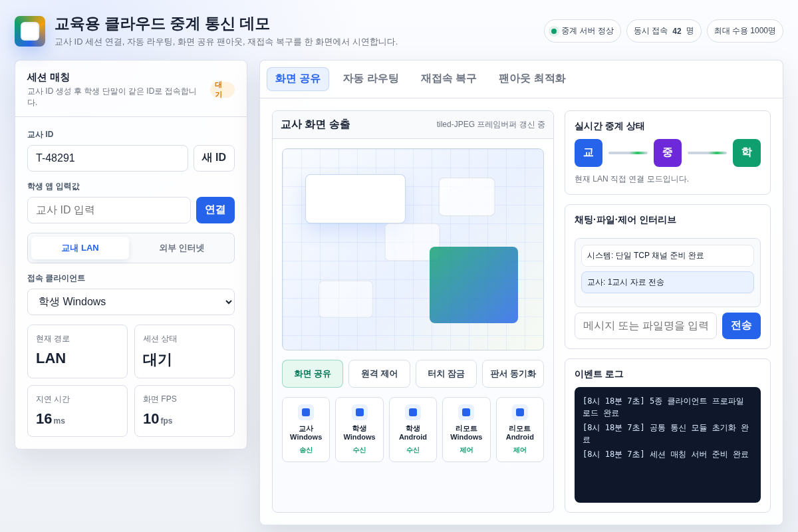Click the 화면 FPS 10 fps card
The width and height of the screenshot is (798, 532).
click(x=185, y=411)
